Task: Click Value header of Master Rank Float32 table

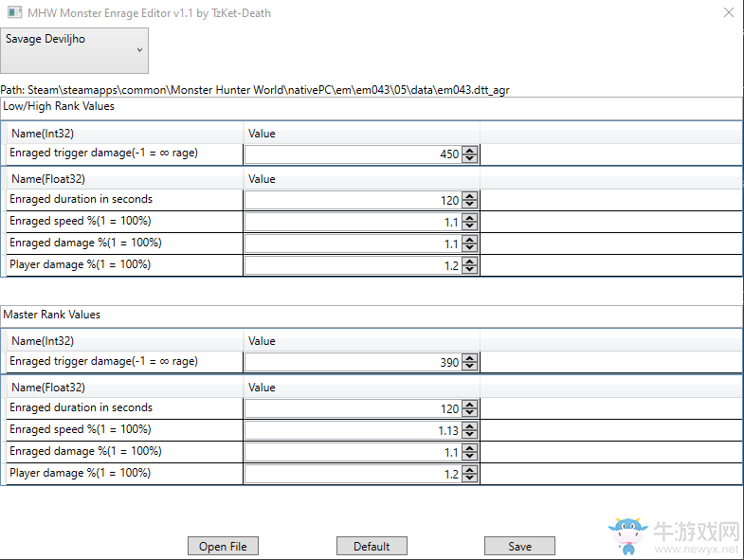Action: [x=361, y=388]
